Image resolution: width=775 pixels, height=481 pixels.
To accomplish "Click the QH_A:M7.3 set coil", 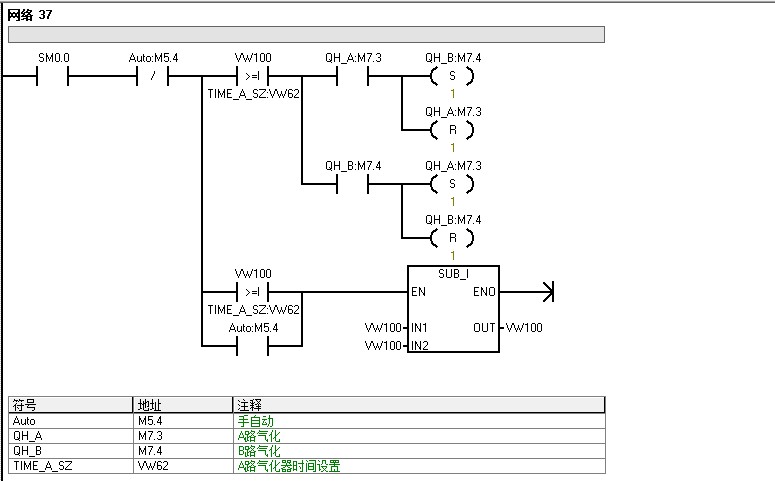I will (452, 184).
